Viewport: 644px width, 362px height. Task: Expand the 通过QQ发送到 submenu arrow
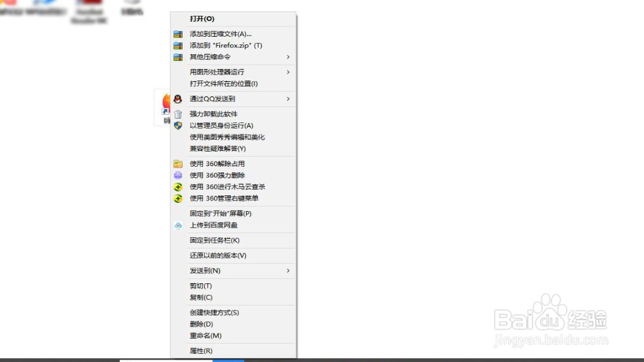pos(288,99)
